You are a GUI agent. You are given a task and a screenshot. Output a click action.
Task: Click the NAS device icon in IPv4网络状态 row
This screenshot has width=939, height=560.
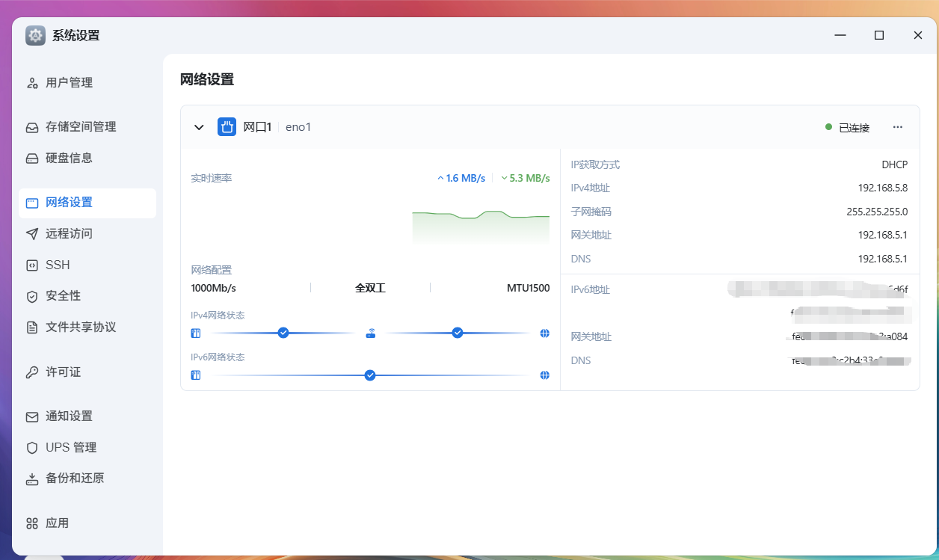click(x=196, y=333)
